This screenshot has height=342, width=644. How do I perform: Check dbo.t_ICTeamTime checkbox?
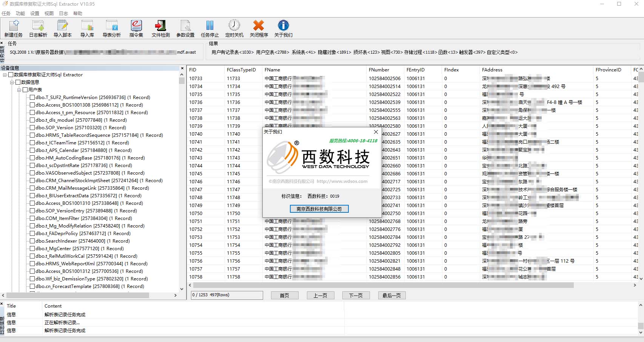(32, 143)
